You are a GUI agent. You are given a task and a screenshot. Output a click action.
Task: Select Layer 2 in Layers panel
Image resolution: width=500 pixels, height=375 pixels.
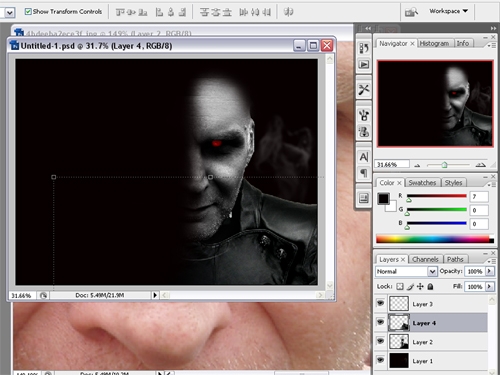(x=431, y=342)
